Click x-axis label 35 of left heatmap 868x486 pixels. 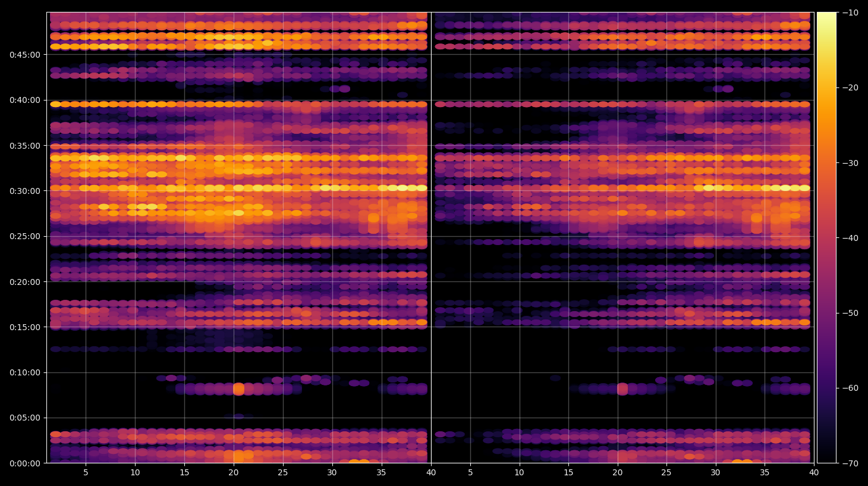pyautogui.click(x=381, y=473)
